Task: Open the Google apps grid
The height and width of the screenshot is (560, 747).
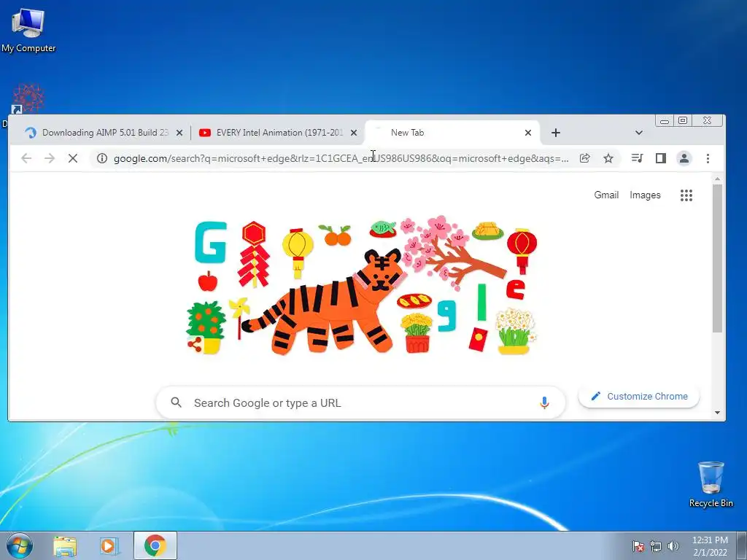Action: [x=686, y=195]
